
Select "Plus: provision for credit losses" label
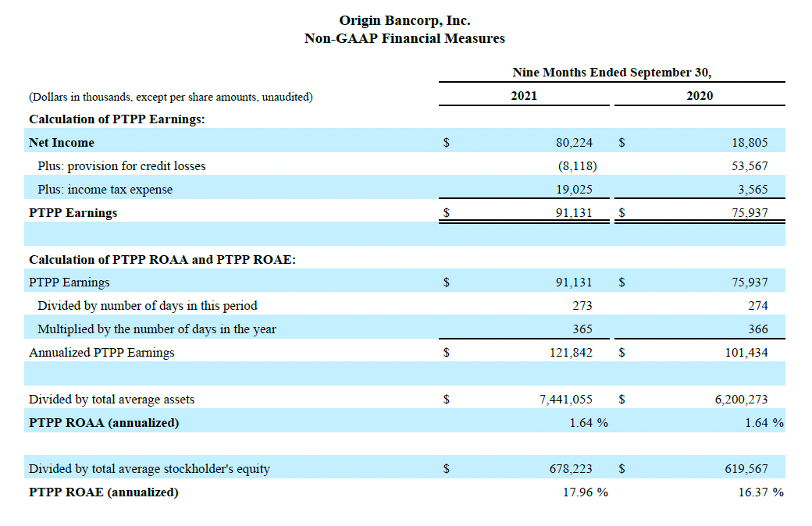122,166
